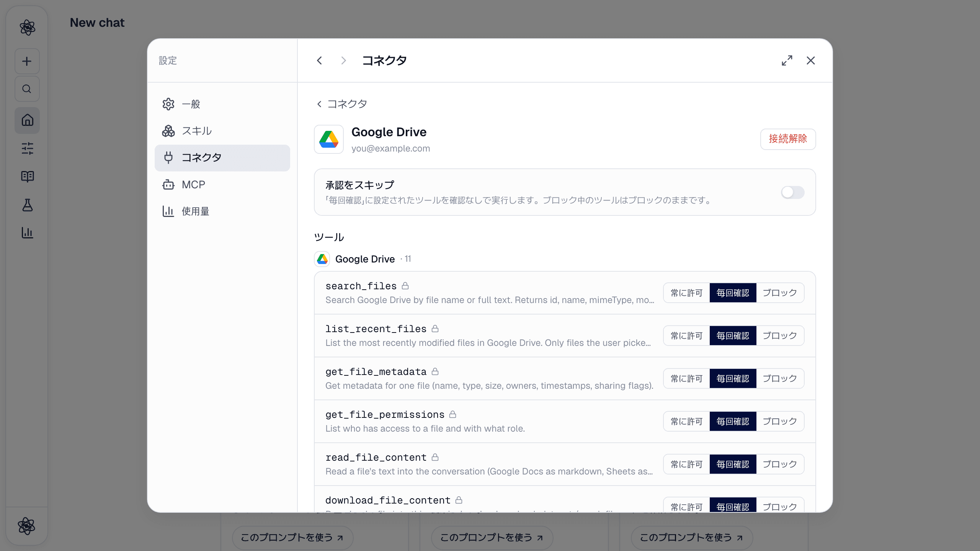This screenshot has width=980, height=551.
Task: Click the small Google Drive icon under ツール
Action: (322, 259)
